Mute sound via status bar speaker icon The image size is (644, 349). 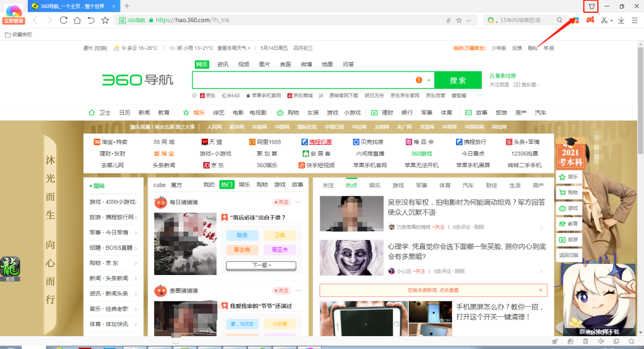coord(601,341)
